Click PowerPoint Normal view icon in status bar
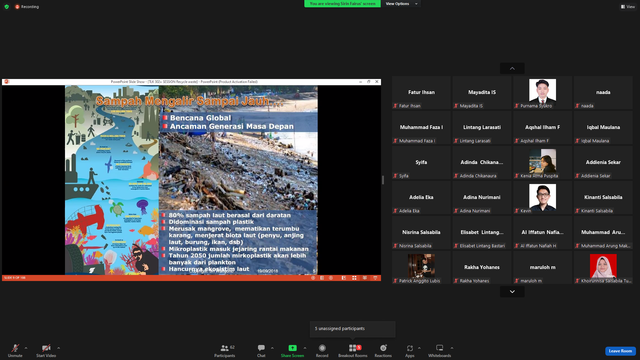This screenshot has height=360, width=640. click(344, 278)
